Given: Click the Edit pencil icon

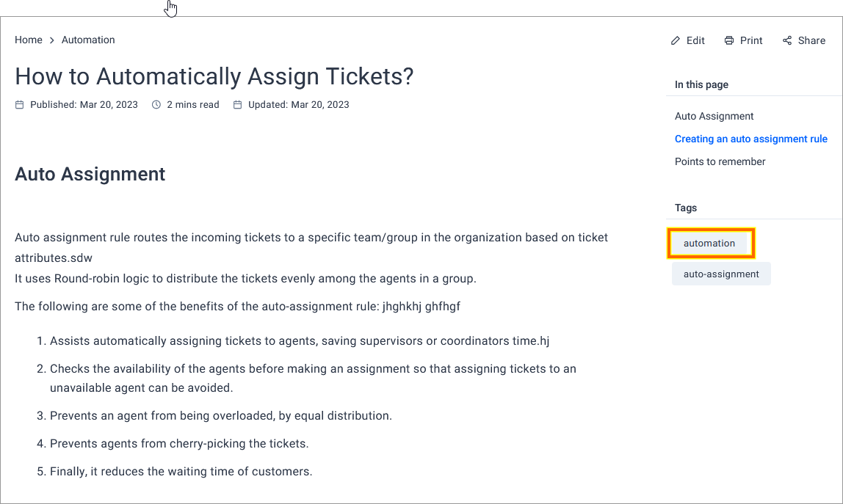Looking at the screenshot, I should [676, 40].
